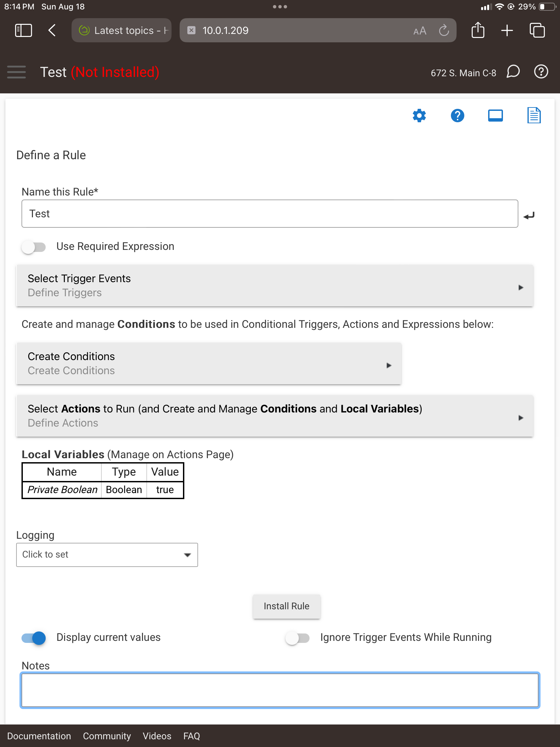Click into the Notes text field
The height and width of the screenshot is (747, 560).
pyautogui.click(x=280, y=690)
